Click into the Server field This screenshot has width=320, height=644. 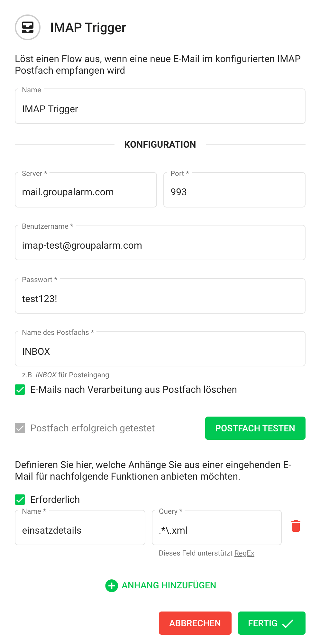[x=86, y=192]
